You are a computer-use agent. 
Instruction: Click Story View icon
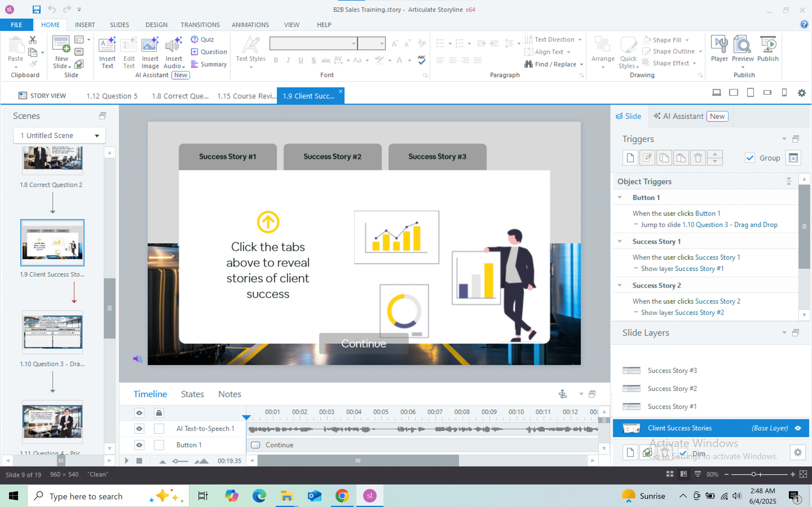23,96
